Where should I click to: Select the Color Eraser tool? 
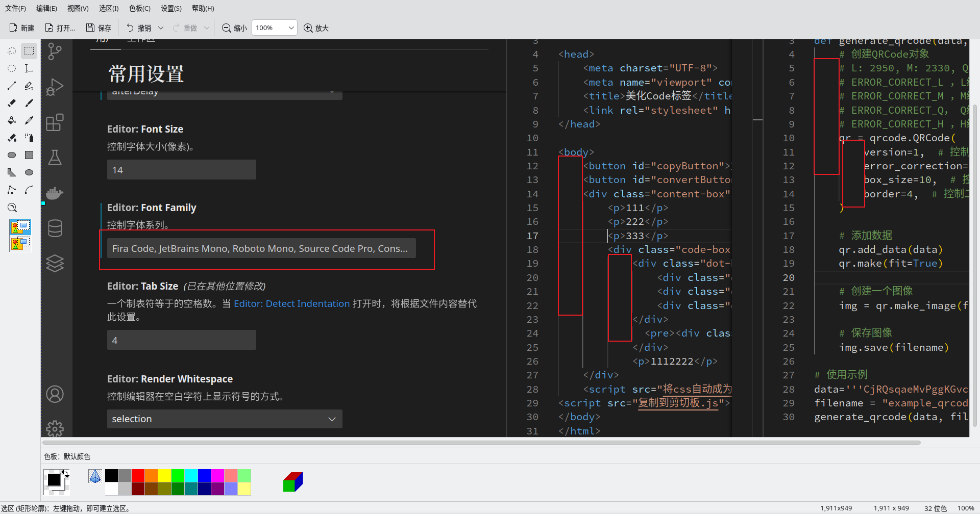click(x=12, y=138)
